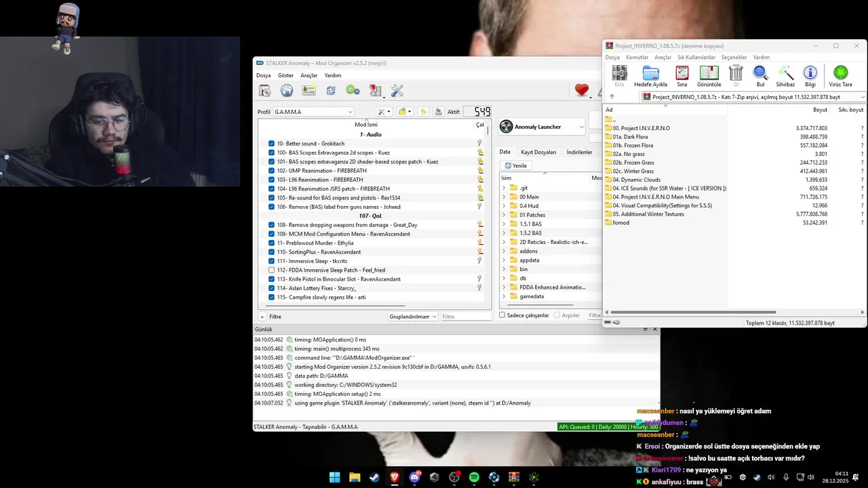This screenshot has height=488, width=868.
Task: Open Araçlar menu in Mod Organizer
Action: [x=309, y=75]
